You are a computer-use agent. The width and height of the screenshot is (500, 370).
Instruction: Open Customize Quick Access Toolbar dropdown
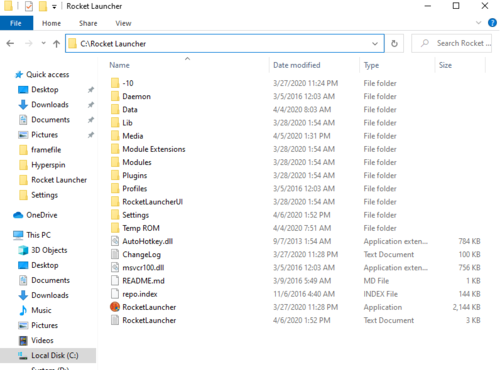point(54,7)
